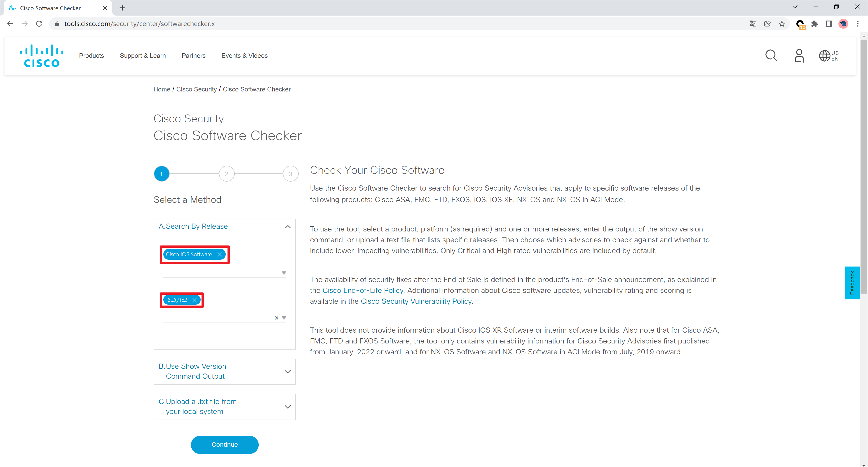The image size is (868, 467).
Task: Go to step 2 circle in progress
Action: pyautogui.click(x=226, y=174)
